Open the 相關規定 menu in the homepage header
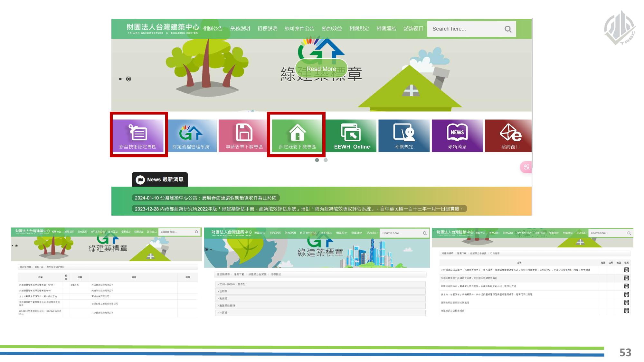The height and width of the screenshot is (362, 644). coord(359,29)
